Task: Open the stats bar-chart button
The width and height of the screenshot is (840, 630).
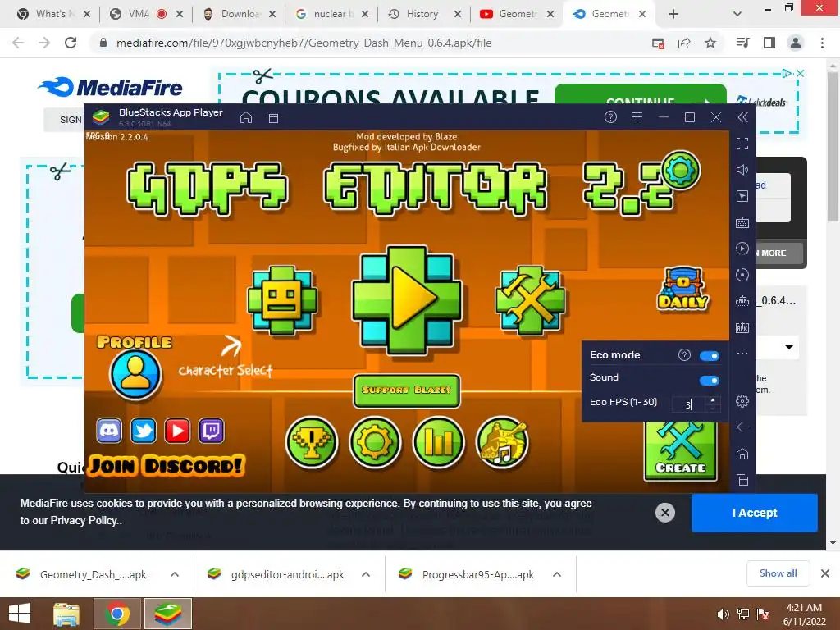Action: pos(439,442)
